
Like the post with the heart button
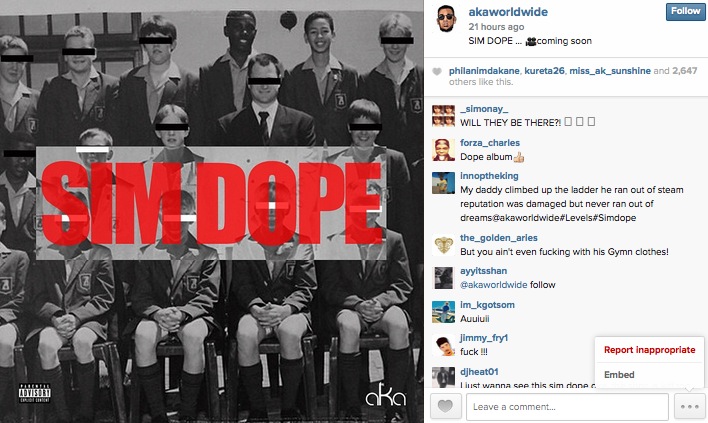point(445,407)
